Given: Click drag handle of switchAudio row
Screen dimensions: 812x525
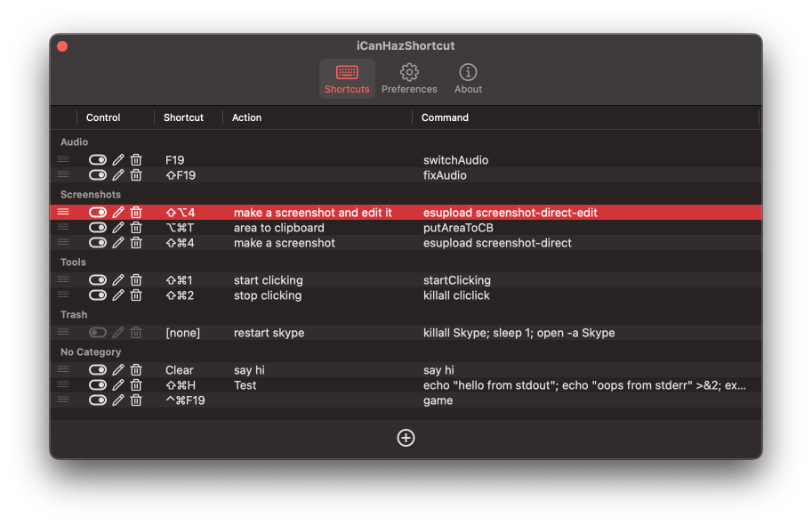Looking at the screenshot, I should (x=63, y=159).
